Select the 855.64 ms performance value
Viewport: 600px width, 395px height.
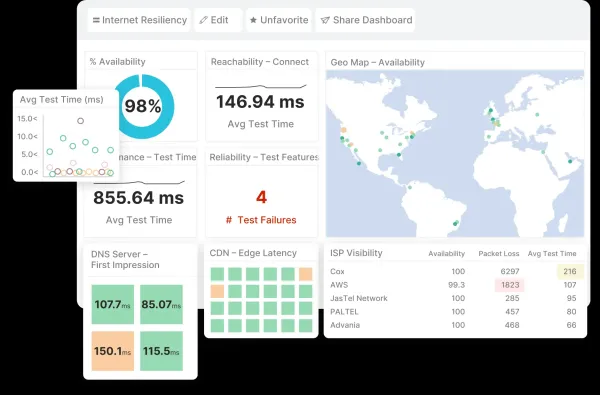[139, 198]
